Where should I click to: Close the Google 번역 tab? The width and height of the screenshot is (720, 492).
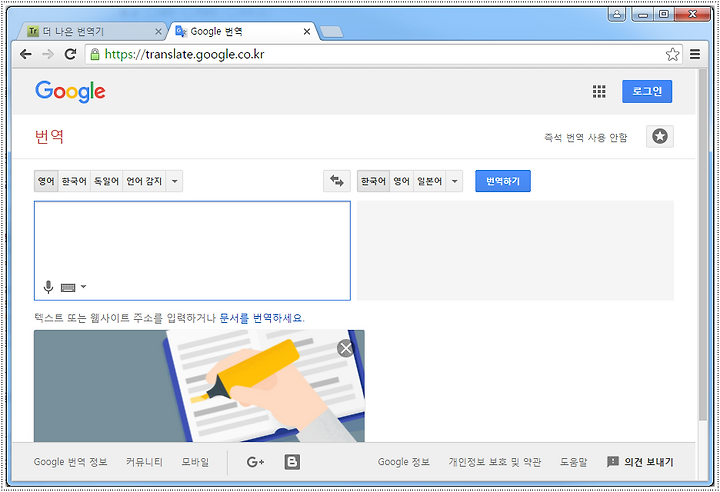pos(307,31)
